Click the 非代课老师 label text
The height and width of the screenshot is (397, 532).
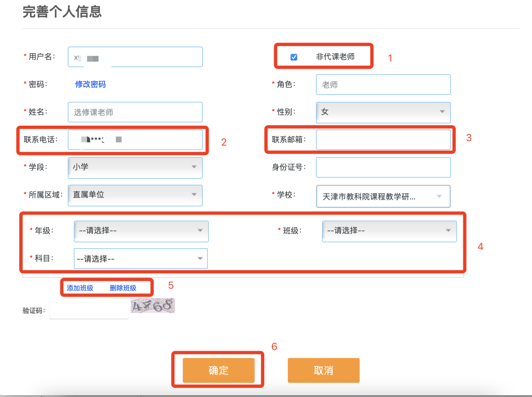[335, 57]
